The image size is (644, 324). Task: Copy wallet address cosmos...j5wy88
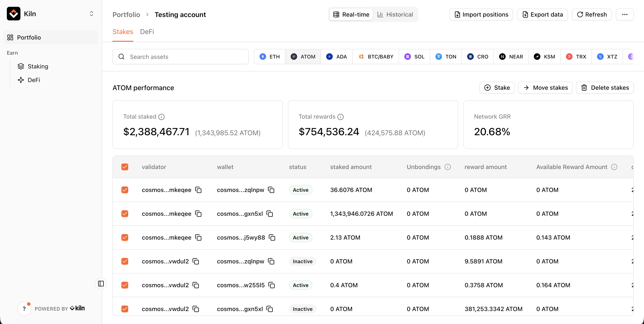272,237
